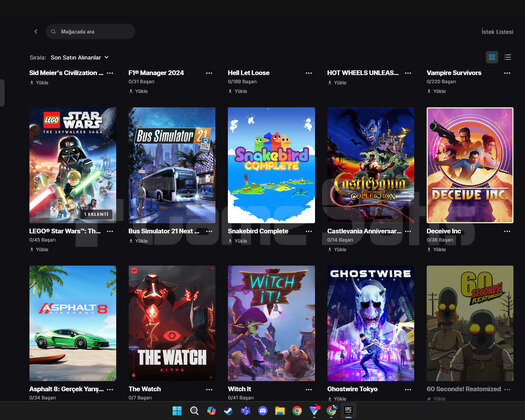This screenshot has width=525, height=420.
Task: Show more options for Witch It
Action: point(309,390)
